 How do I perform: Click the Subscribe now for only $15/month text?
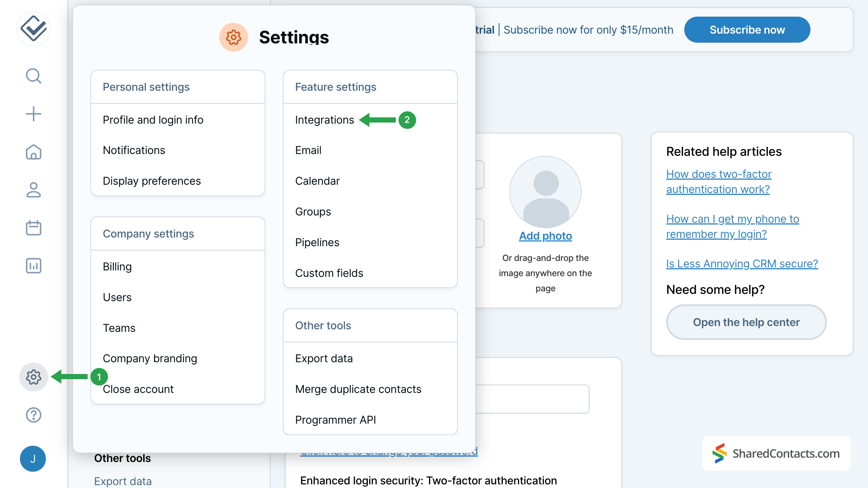click(588, 30)
